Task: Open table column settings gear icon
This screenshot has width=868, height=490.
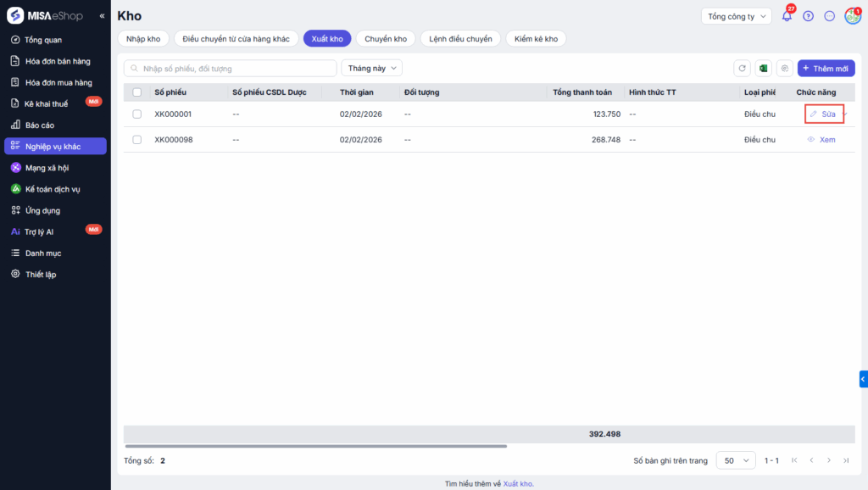Action: point(784,68)
